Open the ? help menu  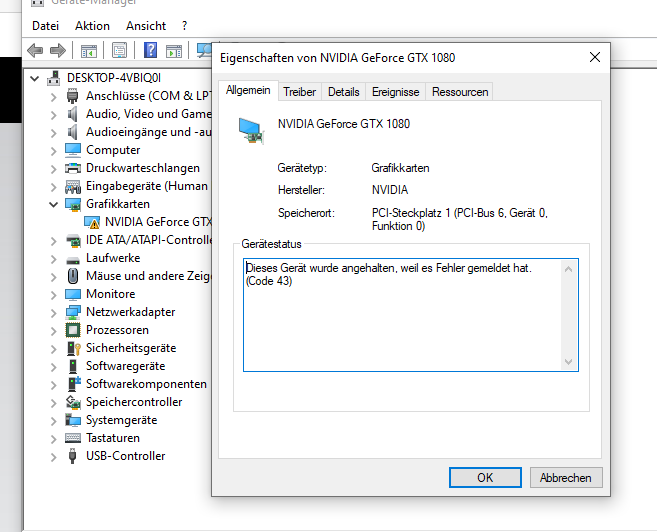(184, 26)
